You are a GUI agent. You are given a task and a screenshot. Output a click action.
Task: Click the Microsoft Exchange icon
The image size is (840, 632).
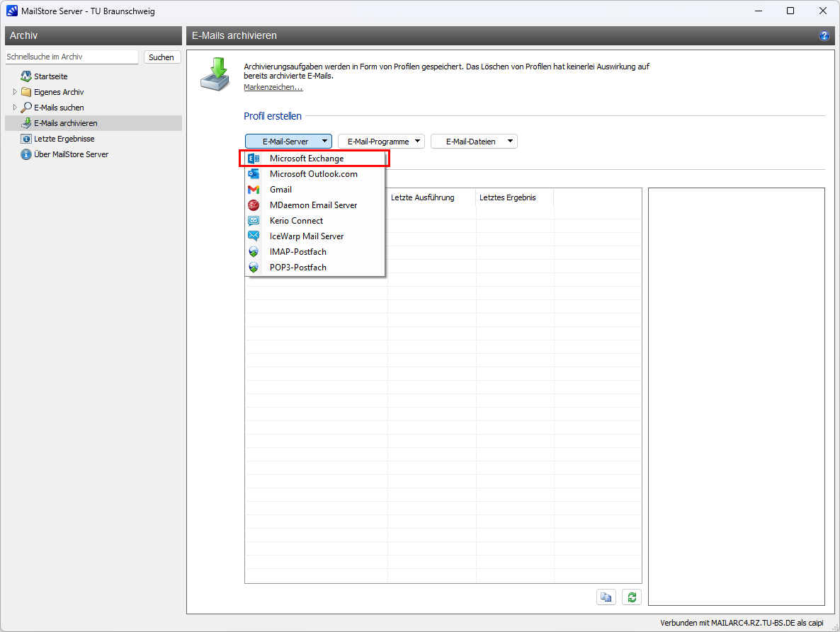(254, 159)
